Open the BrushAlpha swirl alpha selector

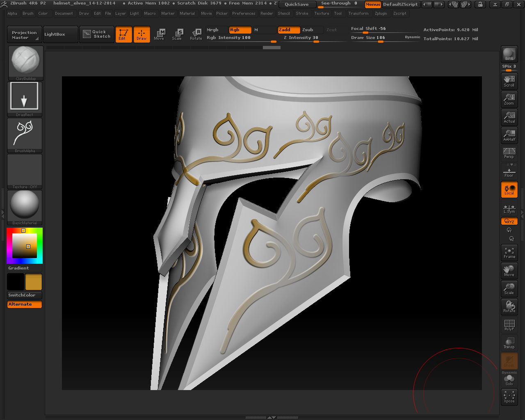pyautogui.click(x=25, y=135)
